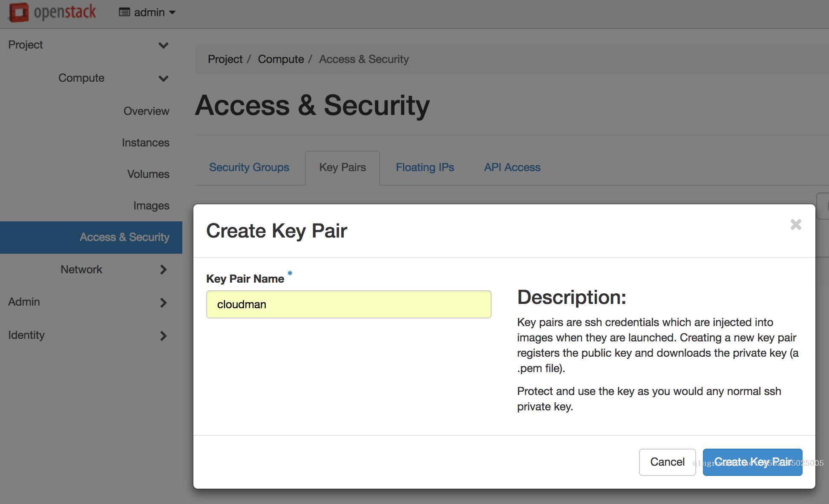The image size is (829, 504).
Task: Click the Key Pair Name input field
Action: 349,304
